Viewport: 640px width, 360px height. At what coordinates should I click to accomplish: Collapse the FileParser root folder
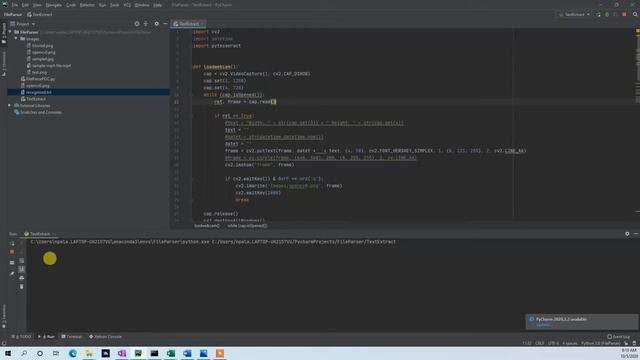(10, 32)
